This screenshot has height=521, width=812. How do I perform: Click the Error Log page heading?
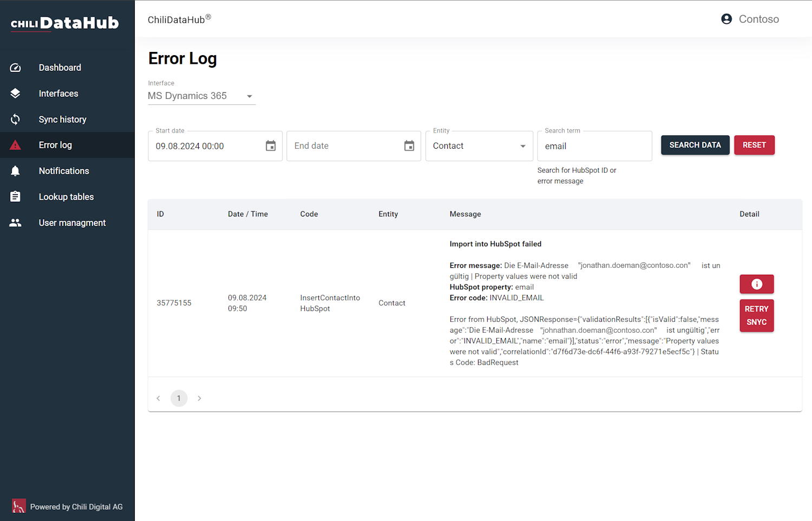pos(182,58)
